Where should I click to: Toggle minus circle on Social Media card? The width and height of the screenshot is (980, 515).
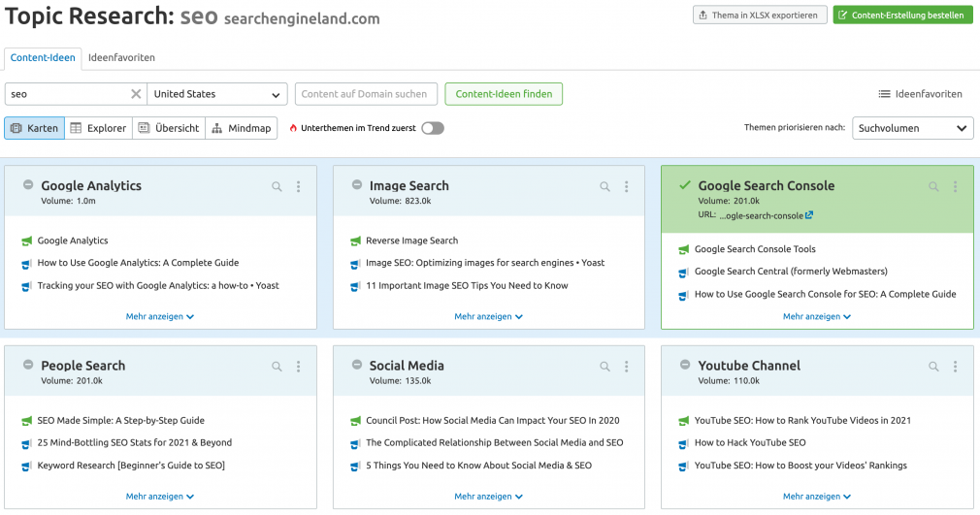pyautogui.click(x=357, y=365)
